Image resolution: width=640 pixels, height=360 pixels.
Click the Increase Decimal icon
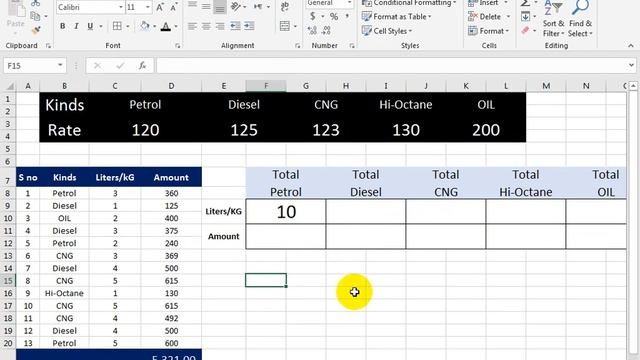pyautogui.click(x=312, y=30)
